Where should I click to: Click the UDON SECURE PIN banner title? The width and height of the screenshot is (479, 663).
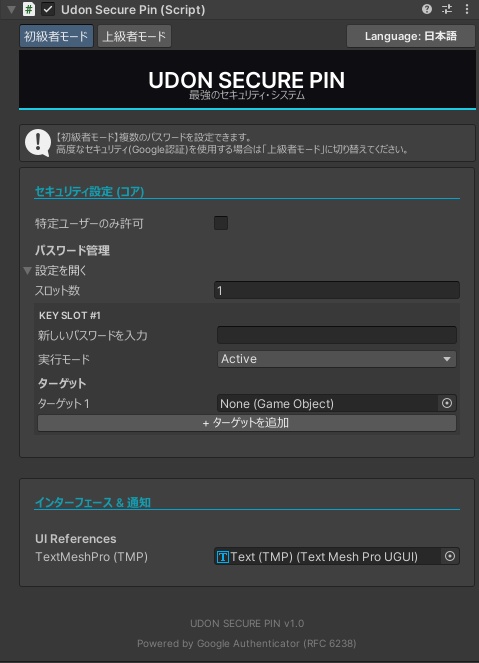(246, 79)
